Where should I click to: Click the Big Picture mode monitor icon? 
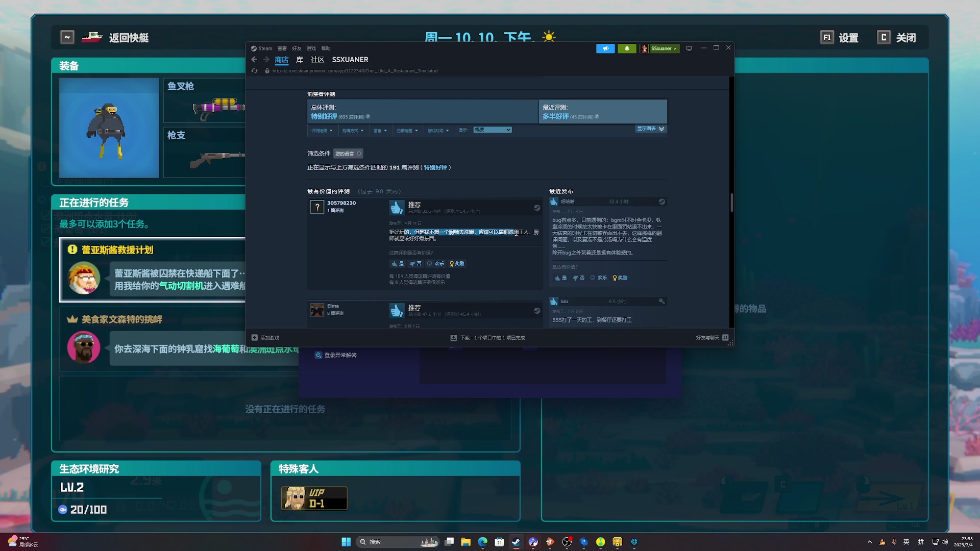(689, 48)
